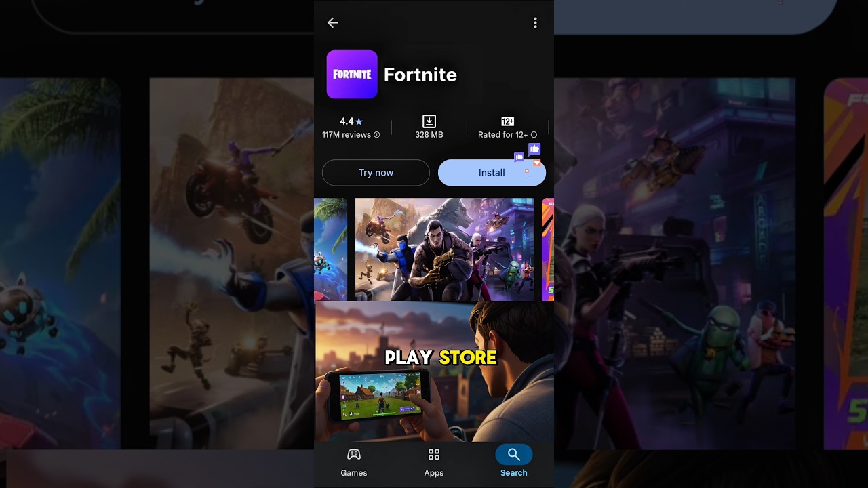Click the Fortnite app title
Screen dimensions: 868x488
420,75
